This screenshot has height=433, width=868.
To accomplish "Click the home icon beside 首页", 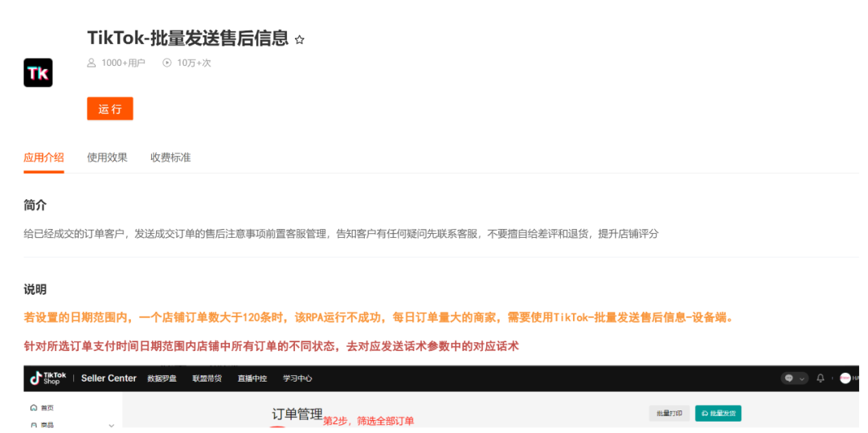I will (x=34, y=407).
